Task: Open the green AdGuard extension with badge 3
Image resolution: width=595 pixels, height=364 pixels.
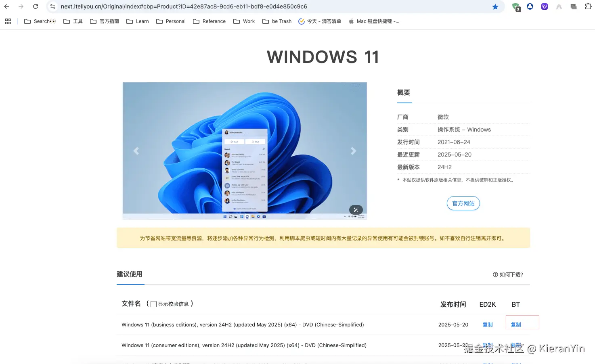Action: pyautogui.click(x=516, y=7)
